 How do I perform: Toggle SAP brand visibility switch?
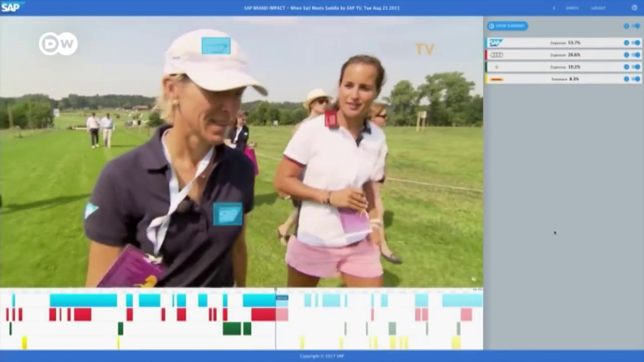(x=636, y=43)
